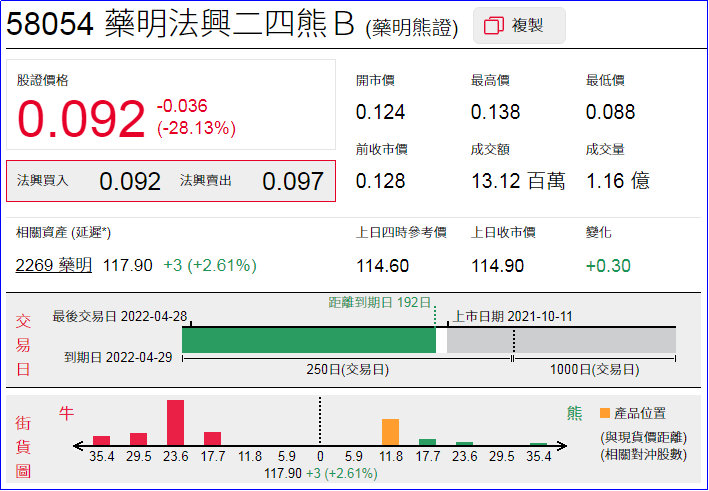The height and width of the screenshot is (491, 709).
Task: Click the 0 center axis label
Action: [320, 456]
